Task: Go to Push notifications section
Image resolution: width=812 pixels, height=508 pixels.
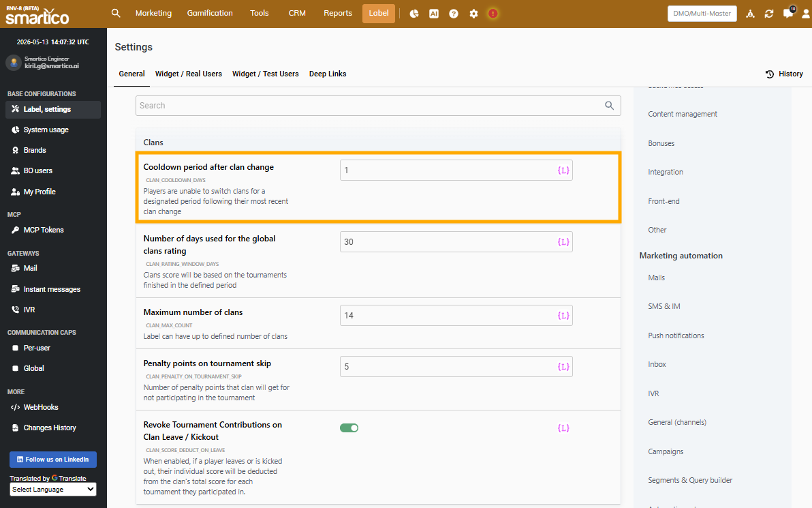Action: (x=676, y=336)
